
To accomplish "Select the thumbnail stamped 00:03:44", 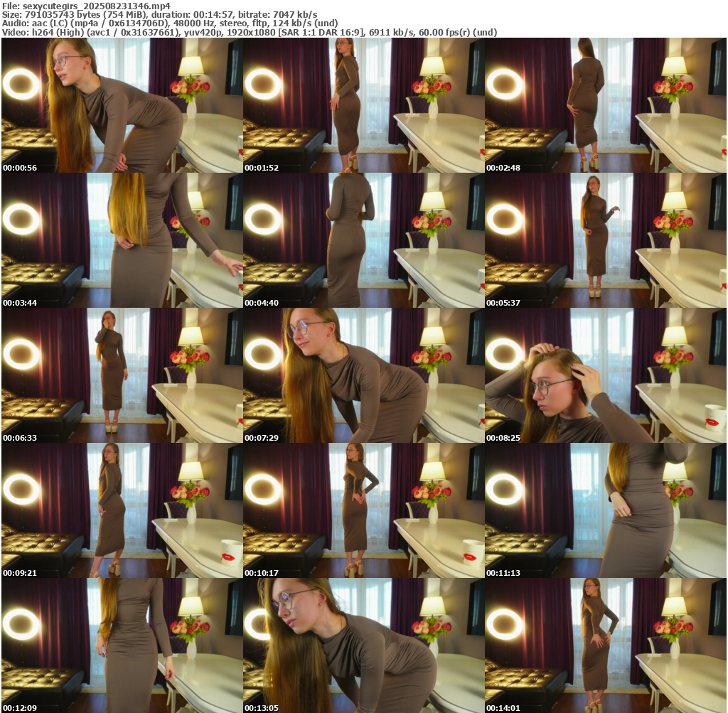I will [122, 240].
